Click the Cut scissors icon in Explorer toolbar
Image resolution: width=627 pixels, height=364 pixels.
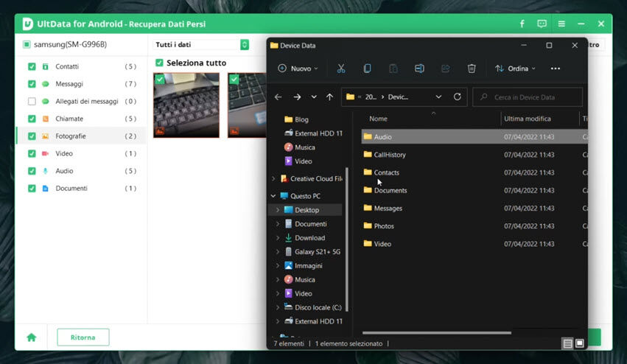[341, 69]
